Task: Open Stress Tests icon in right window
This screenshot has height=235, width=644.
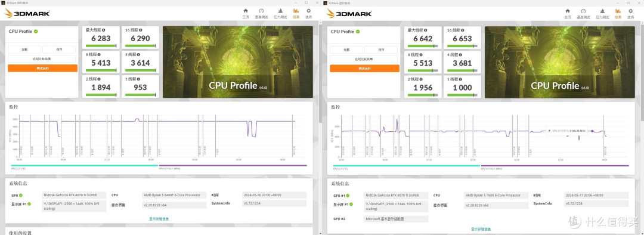Action: coord(602,14)
